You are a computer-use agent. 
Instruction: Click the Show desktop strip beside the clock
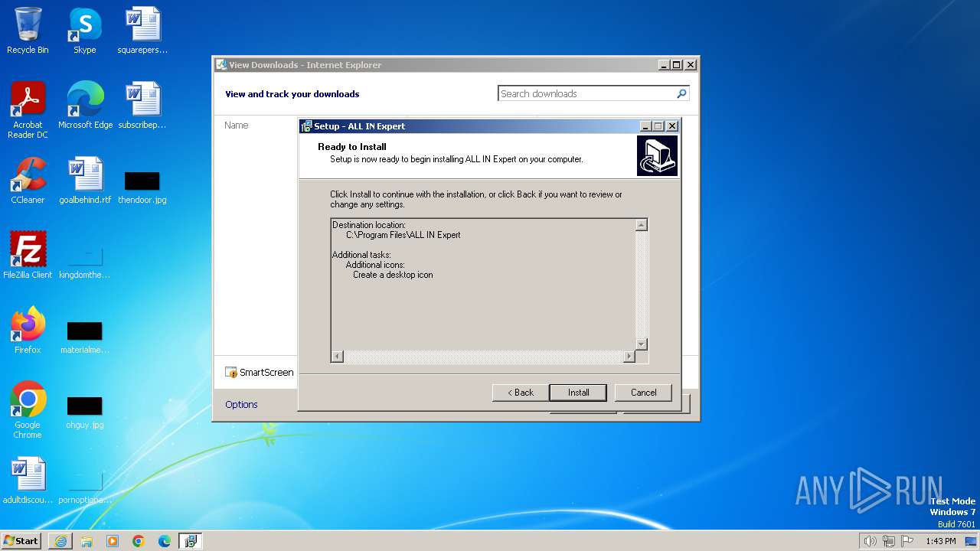point(972,541)
